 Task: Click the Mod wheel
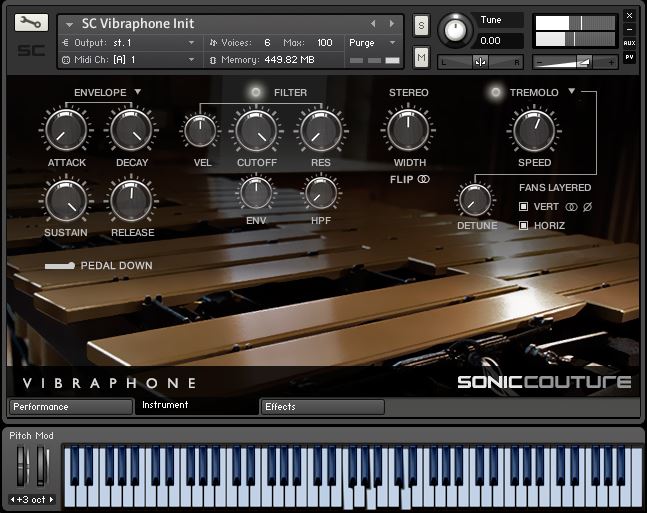click(x=42, y=466)
